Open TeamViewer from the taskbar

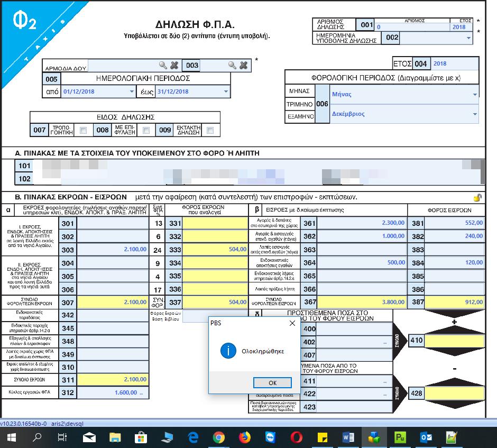pos(270,438)
